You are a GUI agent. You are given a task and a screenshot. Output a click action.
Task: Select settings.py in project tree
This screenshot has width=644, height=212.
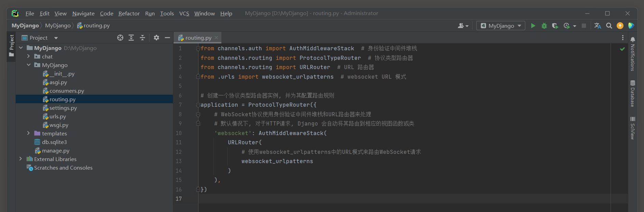click(94, 108)
